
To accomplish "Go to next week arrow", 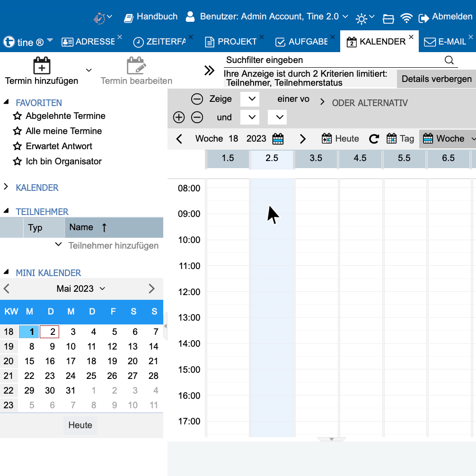I will click(303, 139).
